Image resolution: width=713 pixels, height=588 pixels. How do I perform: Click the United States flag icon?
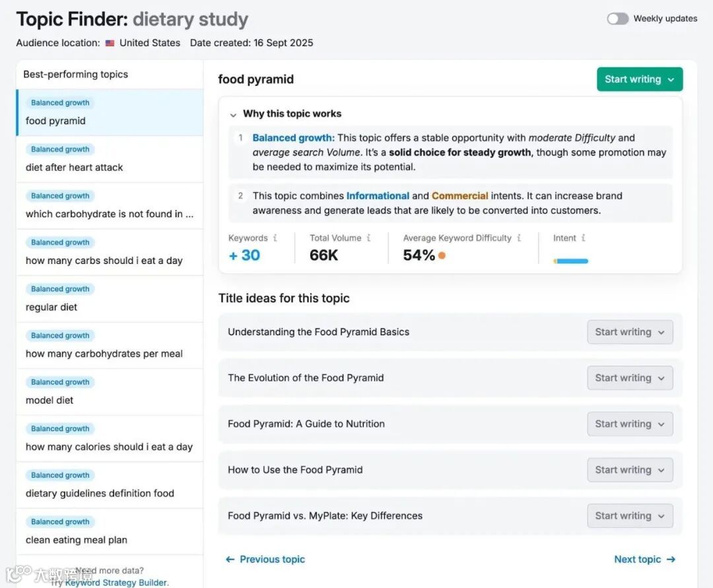coord(110,43)
